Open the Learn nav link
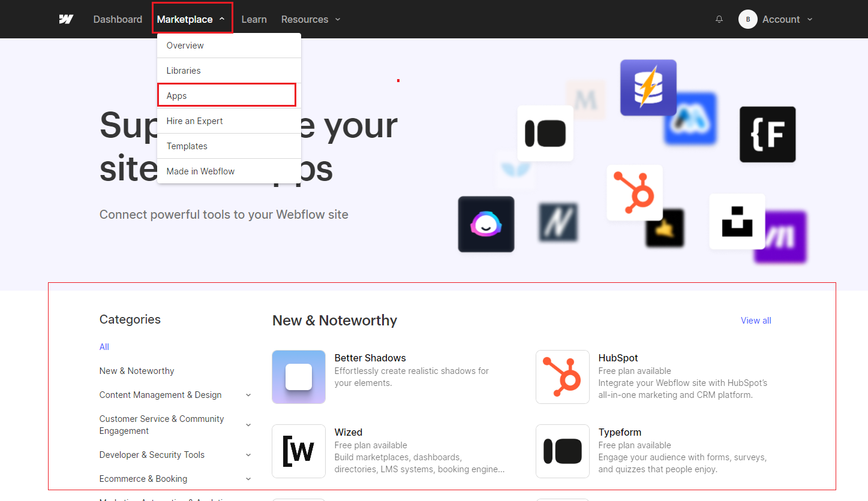Viewport: 868px width, 501px height. pyautogui.click(x=254, y=19)
